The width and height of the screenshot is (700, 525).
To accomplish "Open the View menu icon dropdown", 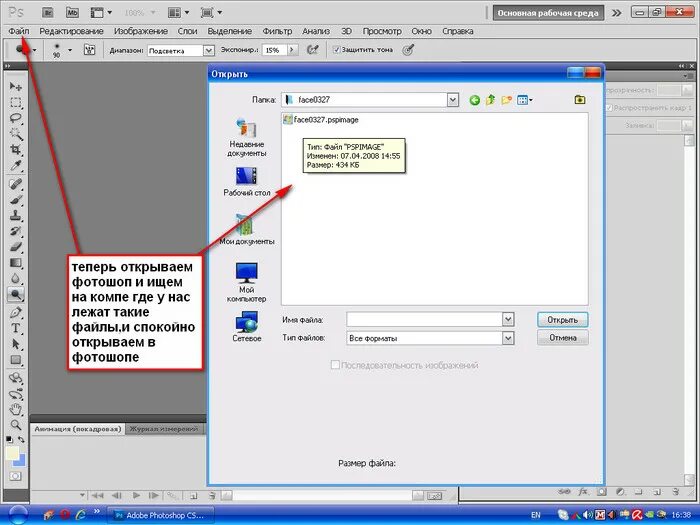I will 525,100.
